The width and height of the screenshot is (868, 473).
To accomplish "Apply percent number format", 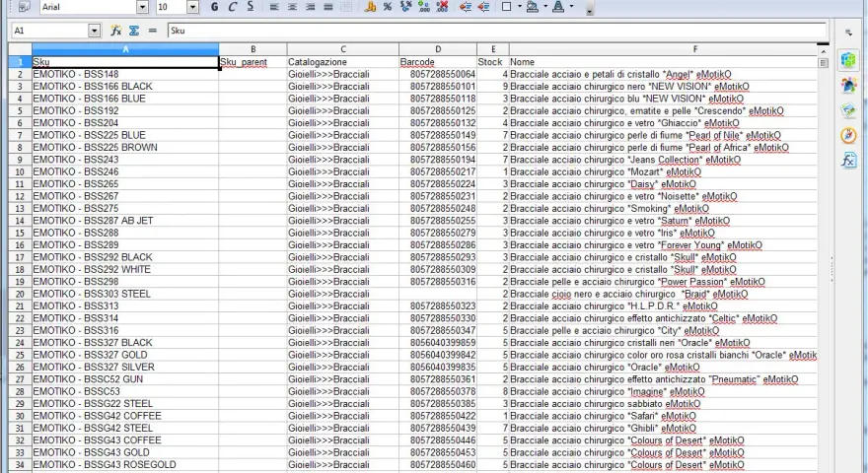I will coord(388,7).
